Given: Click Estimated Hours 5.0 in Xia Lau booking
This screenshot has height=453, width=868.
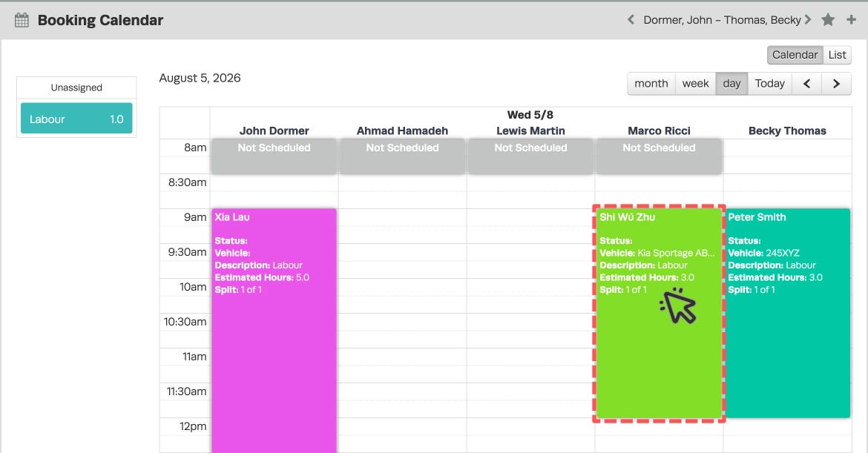Looking at the screenshot, I should point(262,278).
